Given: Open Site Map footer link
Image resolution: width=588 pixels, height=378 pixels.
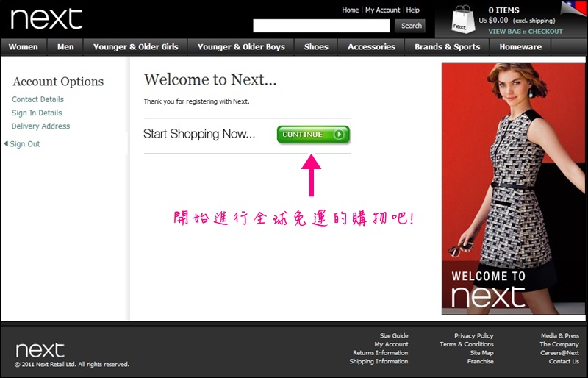Looking at the screenshot, I should (x=482, y=353).
